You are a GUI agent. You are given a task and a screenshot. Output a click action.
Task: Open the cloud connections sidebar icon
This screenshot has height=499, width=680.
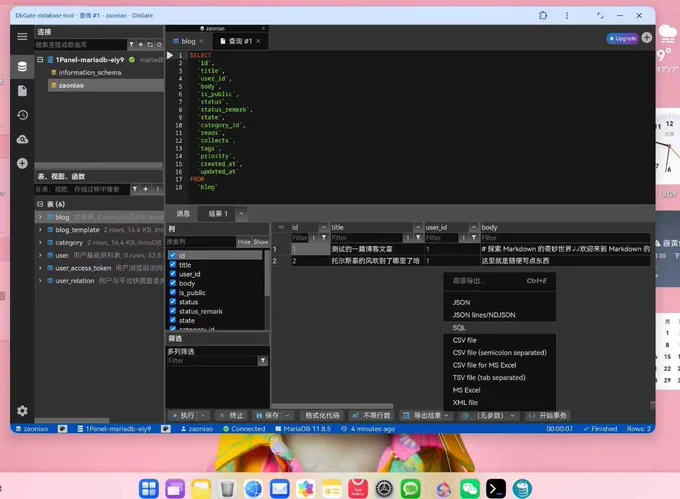[x=22, y=139]
